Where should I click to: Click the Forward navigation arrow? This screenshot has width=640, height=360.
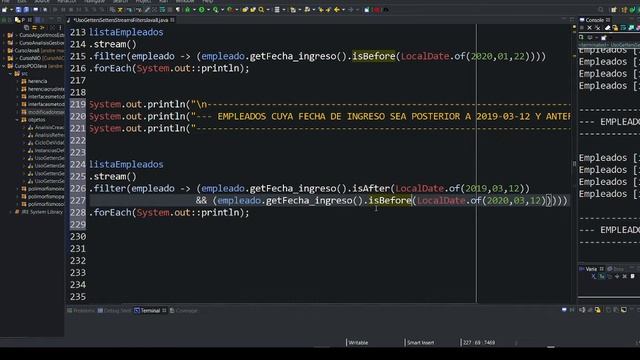351,9
